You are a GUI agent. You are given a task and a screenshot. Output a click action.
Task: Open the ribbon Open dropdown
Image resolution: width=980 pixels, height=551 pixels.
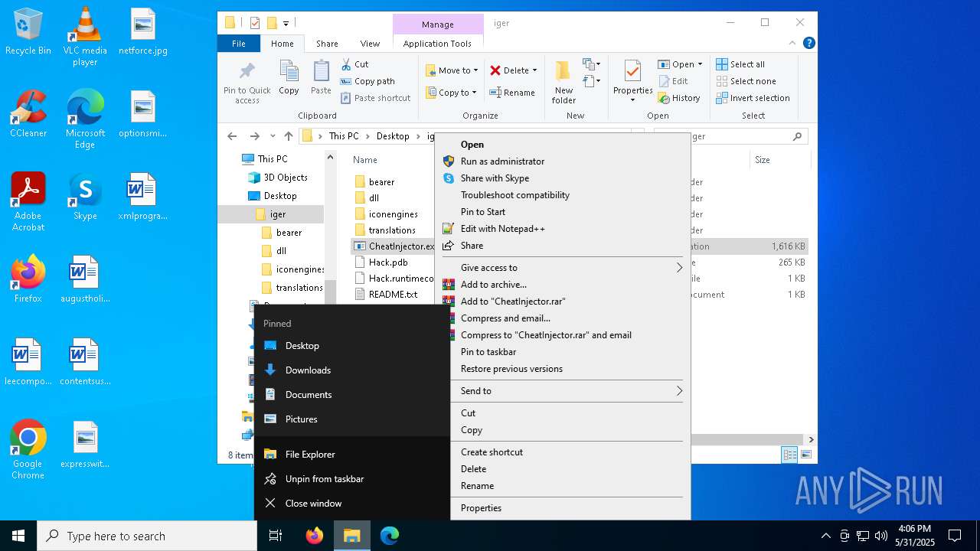[x=680, y=64]
